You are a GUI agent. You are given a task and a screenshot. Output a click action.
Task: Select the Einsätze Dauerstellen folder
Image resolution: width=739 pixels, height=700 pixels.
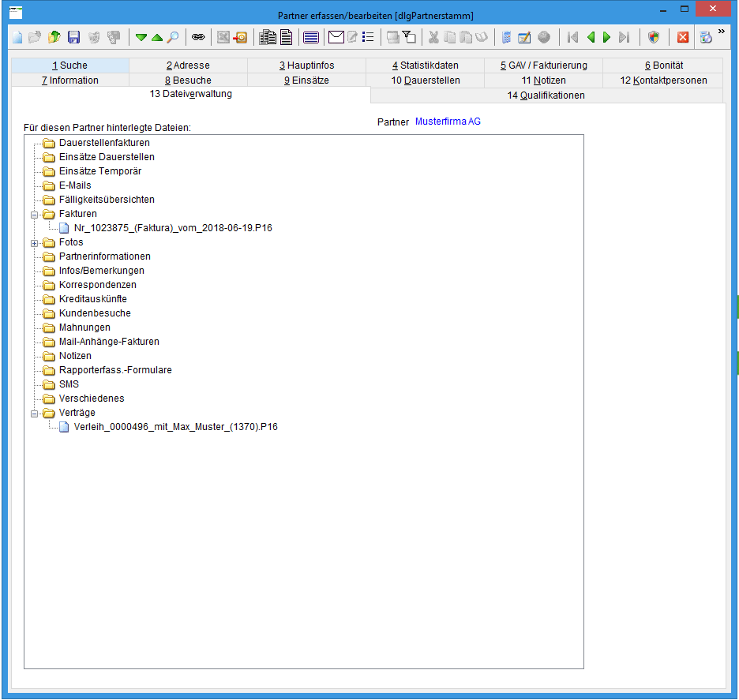tap(107, 157)
